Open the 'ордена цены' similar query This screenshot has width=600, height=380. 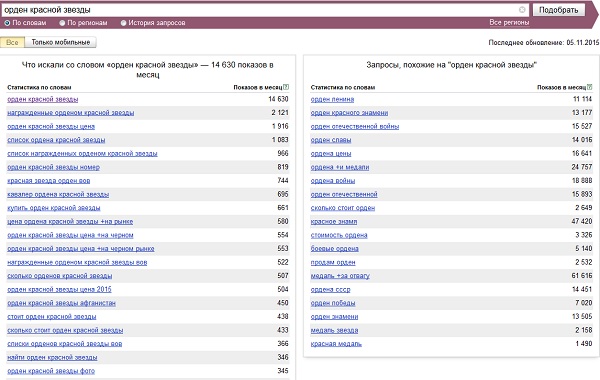click(x=331, y=154)
